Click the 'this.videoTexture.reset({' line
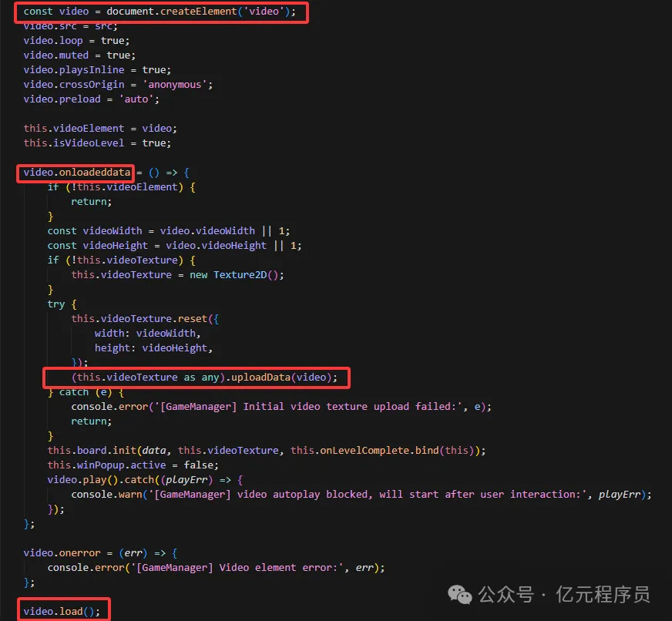The height and width of the screenshot is (621, 672). pyautogui.click(x=145, y=319)
